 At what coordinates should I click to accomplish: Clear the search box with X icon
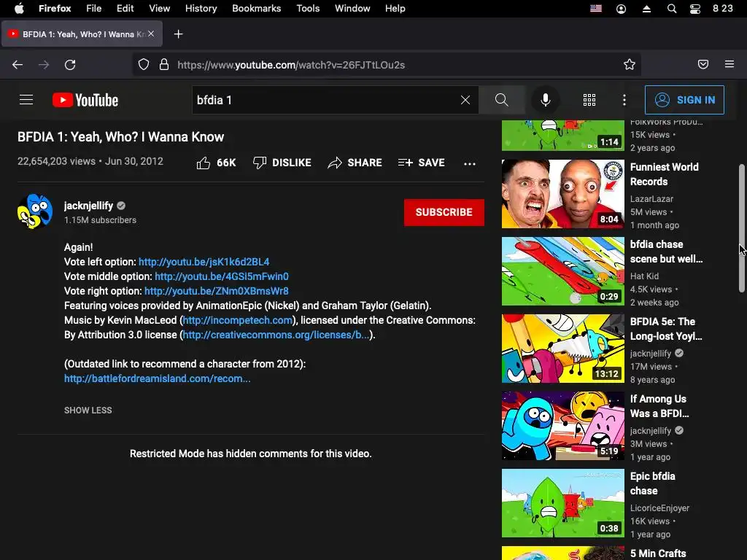point(465,100)
